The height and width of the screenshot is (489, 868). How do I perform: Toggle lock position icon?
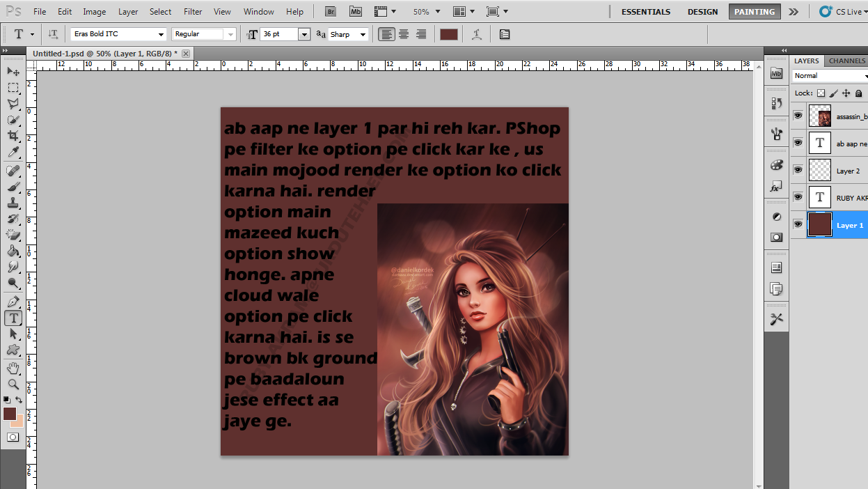coord(846,93)
